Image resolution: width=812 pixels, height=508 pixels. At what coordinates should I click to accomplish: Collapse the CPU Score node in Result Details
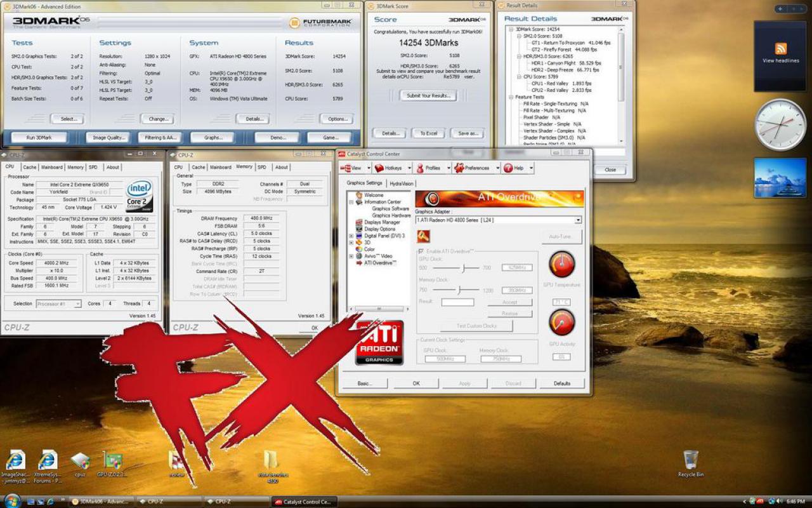[x=518, y=77]
